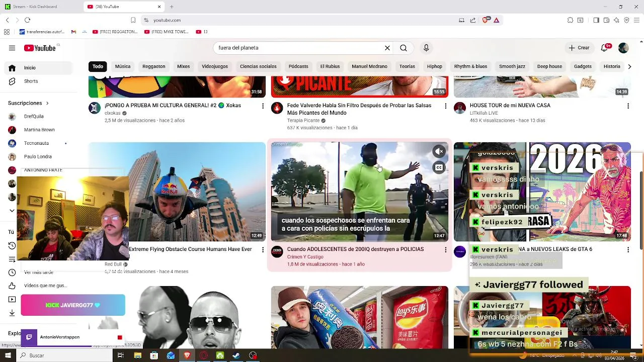This screenshot has width=644, height=362.
Task: Select the Reggaeton filter chip
Action: click(153, 66)
